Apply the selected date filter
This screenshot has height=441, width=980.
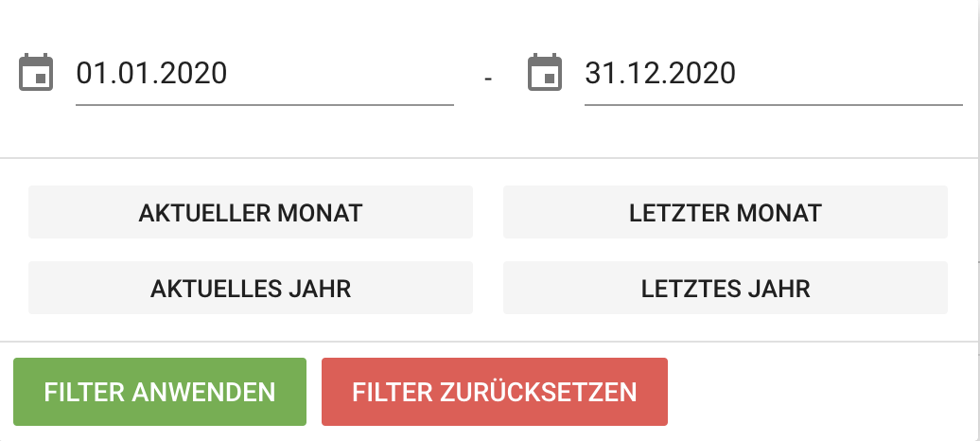pos(160,392)
